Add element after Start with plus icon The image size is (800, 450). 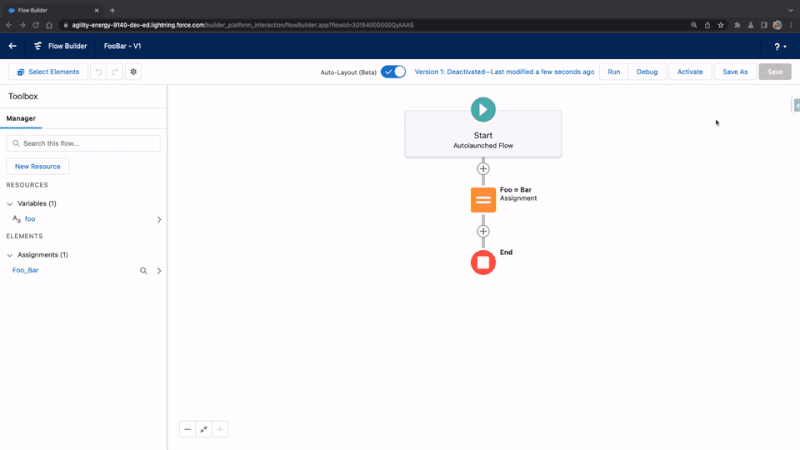pyautogui.click(x=483, y=169)
